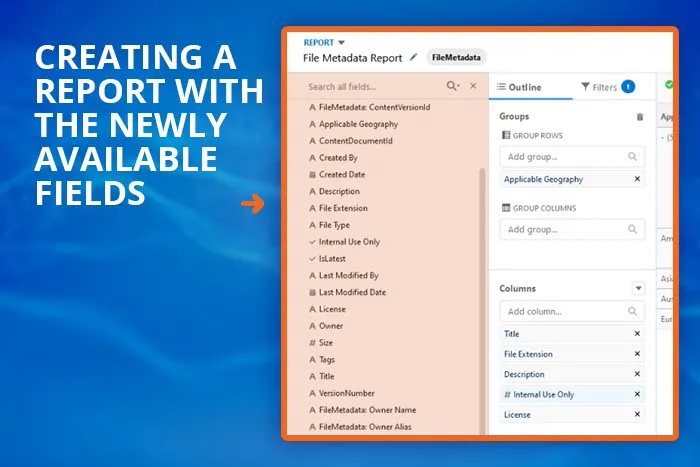Click the Group Columns add group field
The height and width of the screenshot is (467, 700).
[x=572, y=229]
